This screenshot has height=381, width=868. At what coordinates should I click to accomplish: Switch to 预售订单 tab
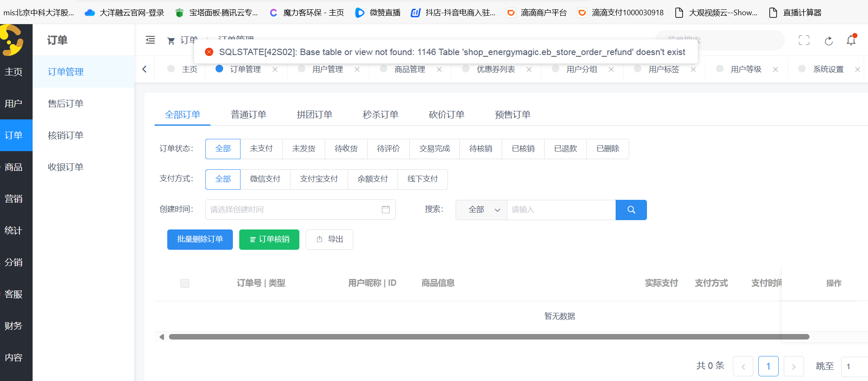coord(513,115)
